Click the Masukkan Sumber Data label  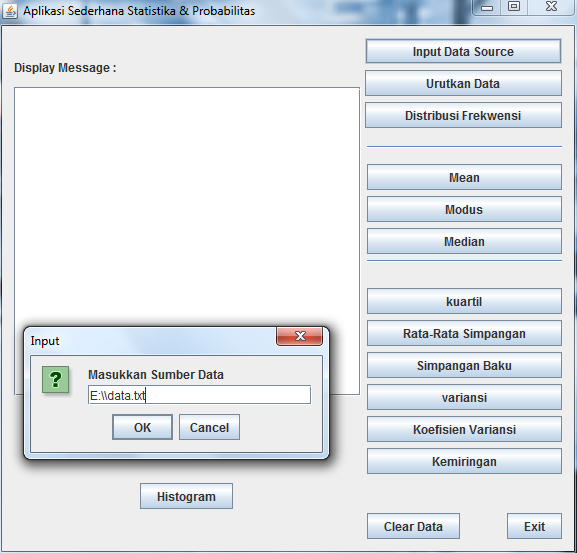coord(156,375)
